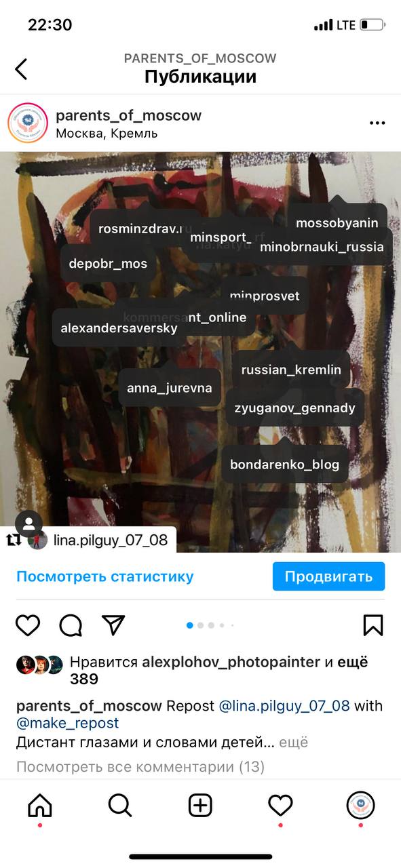Tap the Продвигать button
The image size is (401, 868).
328,576
